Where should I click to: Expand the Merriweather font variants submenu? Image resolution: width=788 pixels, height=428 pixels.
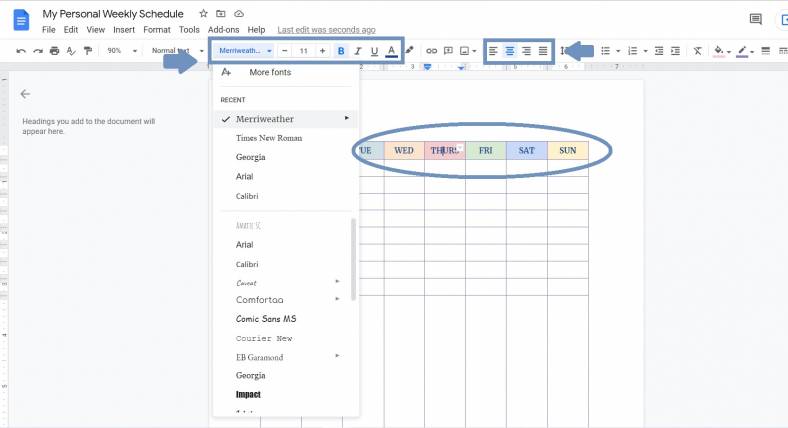tap(346, 118)
